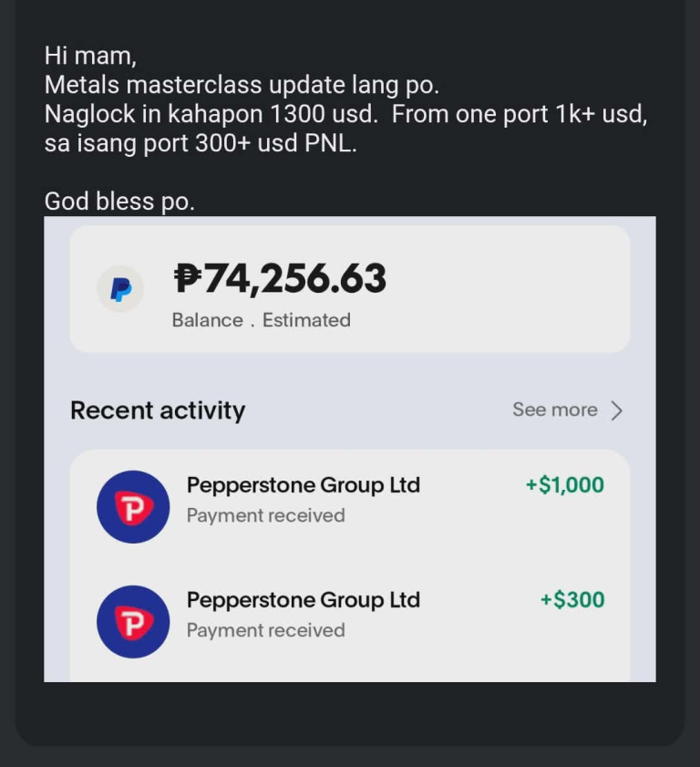Click the Hi mam greeting line
This screenshot has width=700, height=767.
pyautogui.click(x=90, y=56)
